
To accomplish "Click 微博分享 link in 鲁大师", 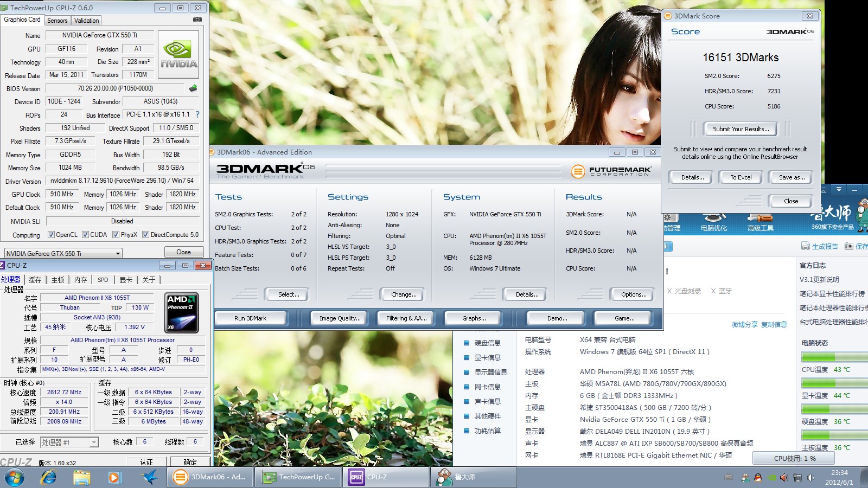I will 744,324.
